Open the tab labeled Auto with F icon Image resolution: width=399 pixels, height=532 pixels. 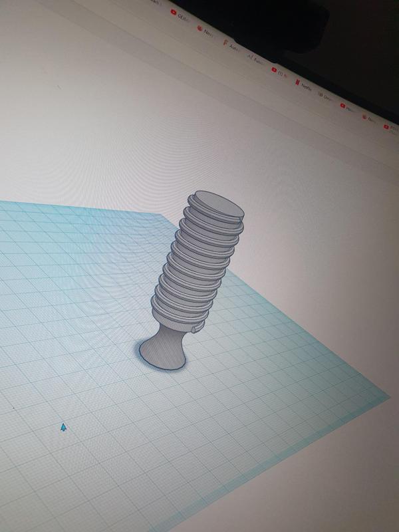[231, 45]
